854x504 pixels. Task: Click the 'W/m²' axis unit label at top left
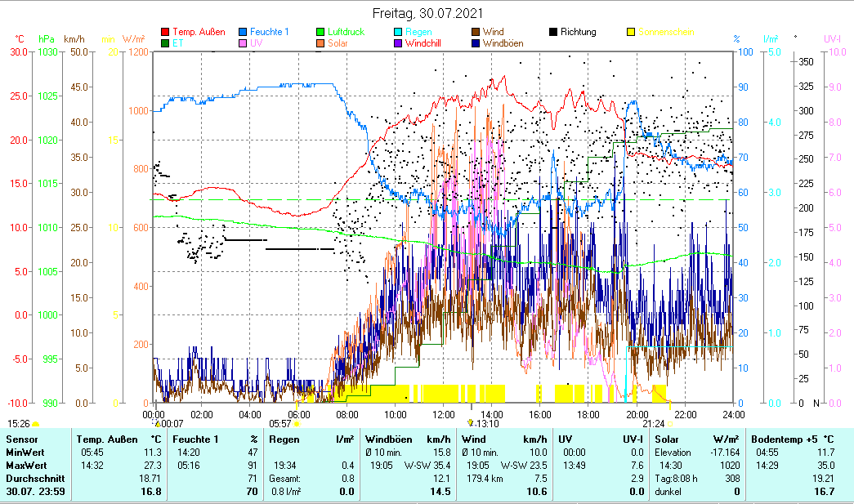(x=133, y=39)
